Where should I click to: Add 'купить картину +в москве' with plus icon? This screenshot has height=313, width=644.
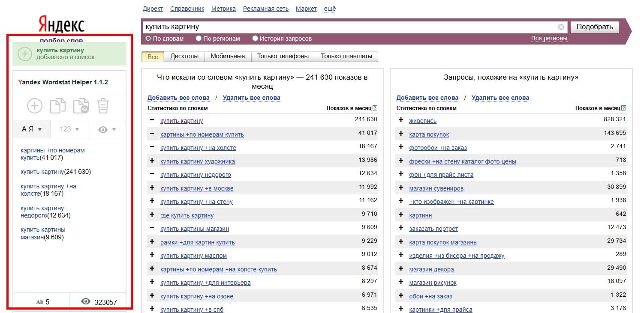[x=152, y=188]
